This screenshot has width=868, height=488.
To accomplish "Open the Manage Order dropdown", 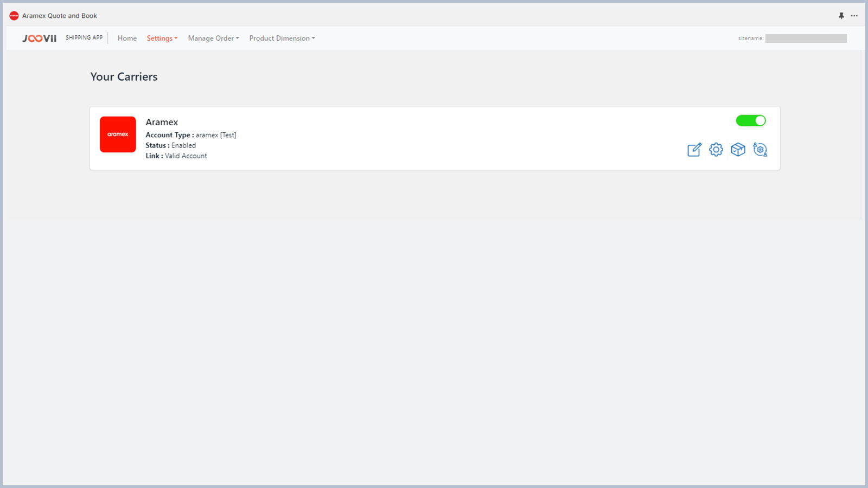I will pyautogui.click(x=213, y=38).
